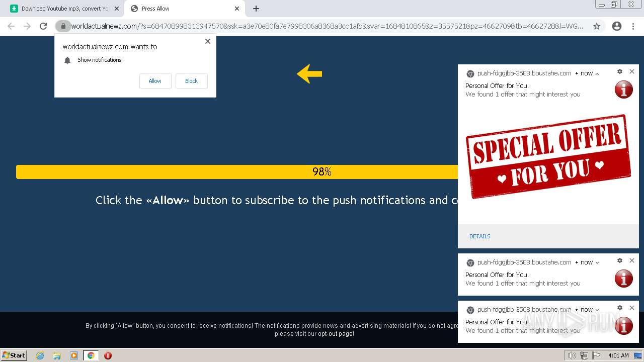
Task: Reload the current page
Action: (x=43, y=26)
